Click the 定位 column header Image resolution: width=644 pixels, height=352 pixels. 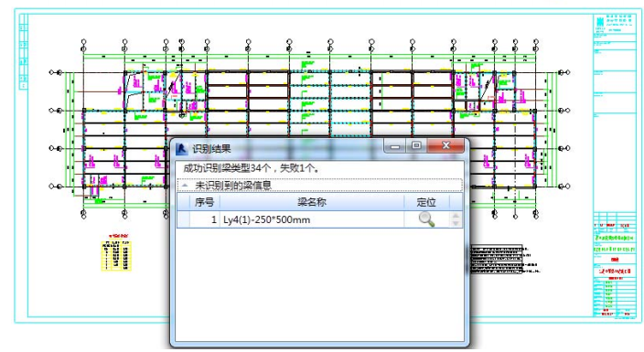[x=426, y=202]
